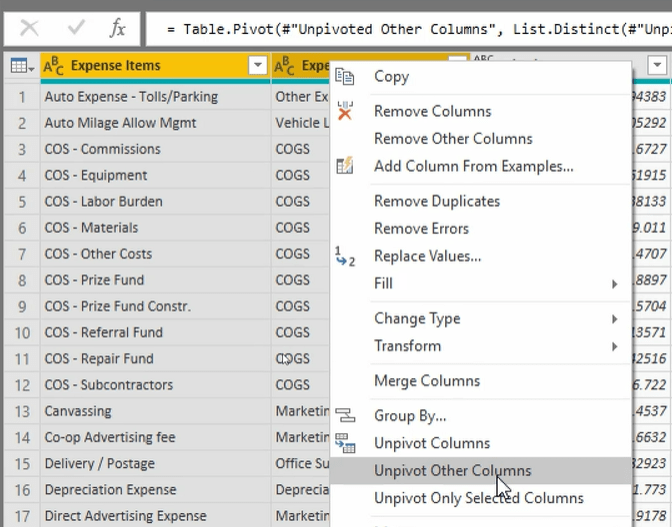Choose Copy from the context menu
Screen dimensions: 672x527
pos(481,77)
